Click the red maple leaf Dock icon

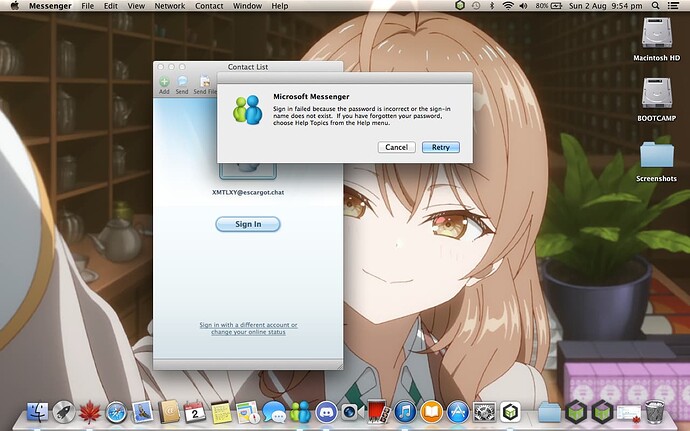[90, 413]
